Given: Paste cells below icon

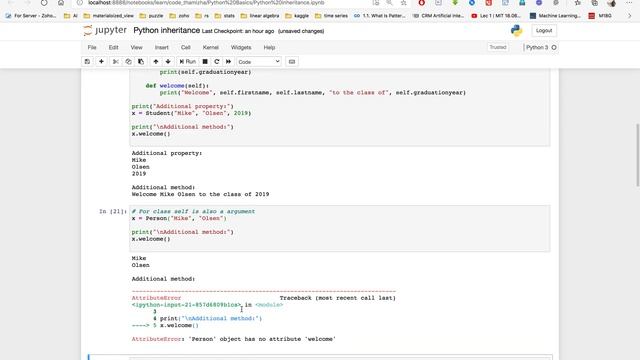Looking at the screenshot, I should [141, 62].
